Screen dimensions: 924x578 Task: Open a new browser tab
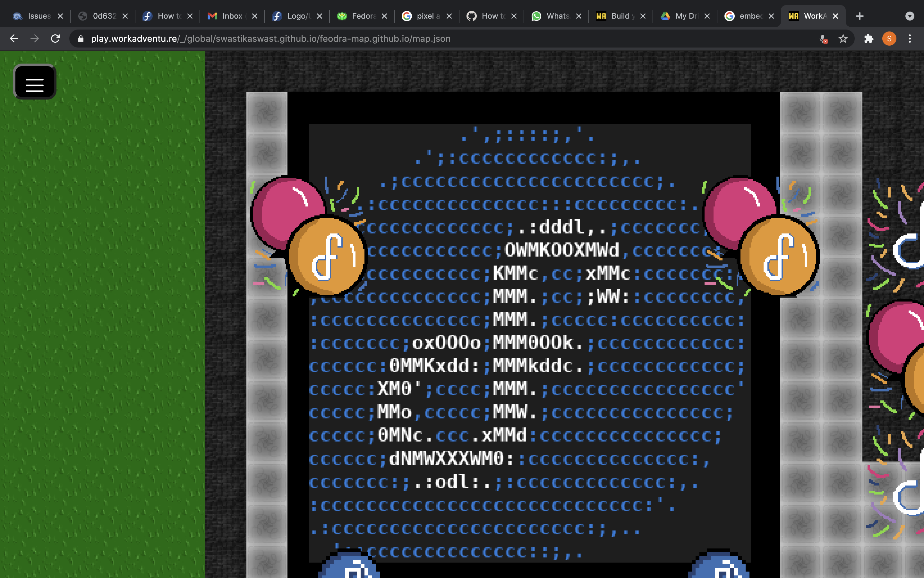[x=860, y=16]
